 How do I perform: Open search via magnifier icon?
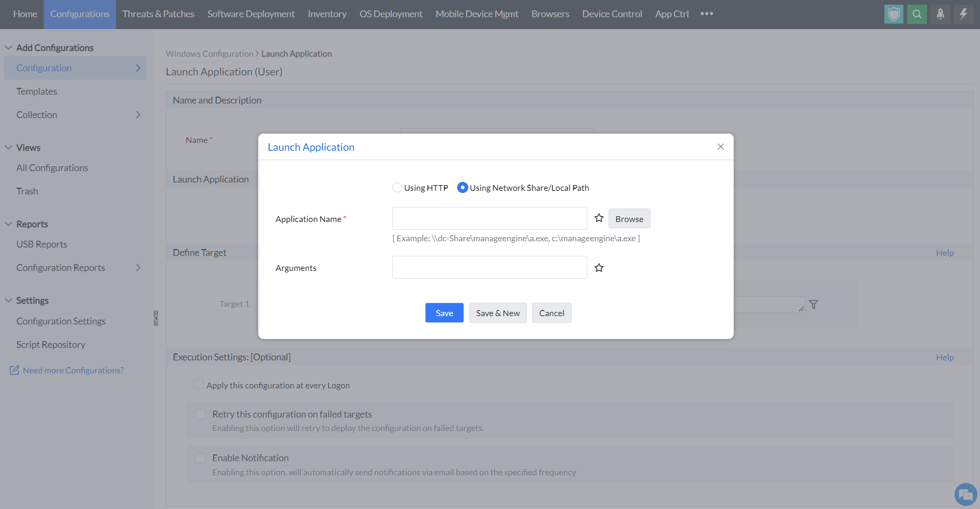point(917,14)
